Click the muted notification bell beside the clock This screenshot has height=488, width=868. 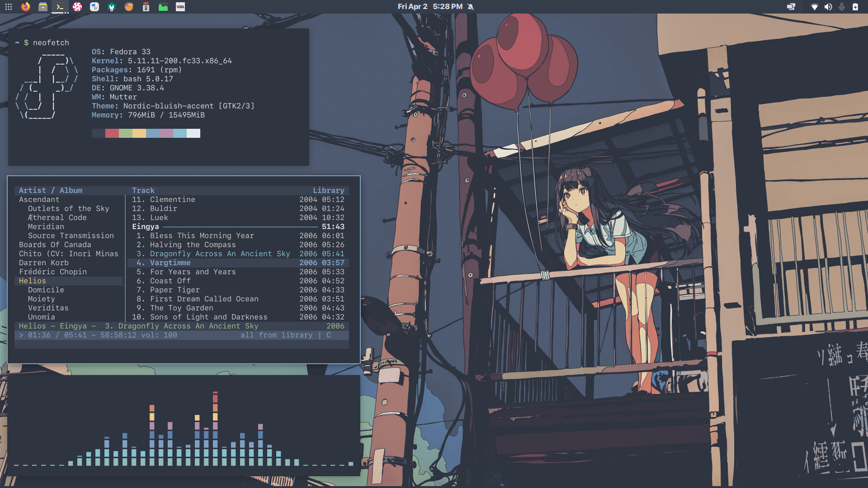click(x=471, y=7)
